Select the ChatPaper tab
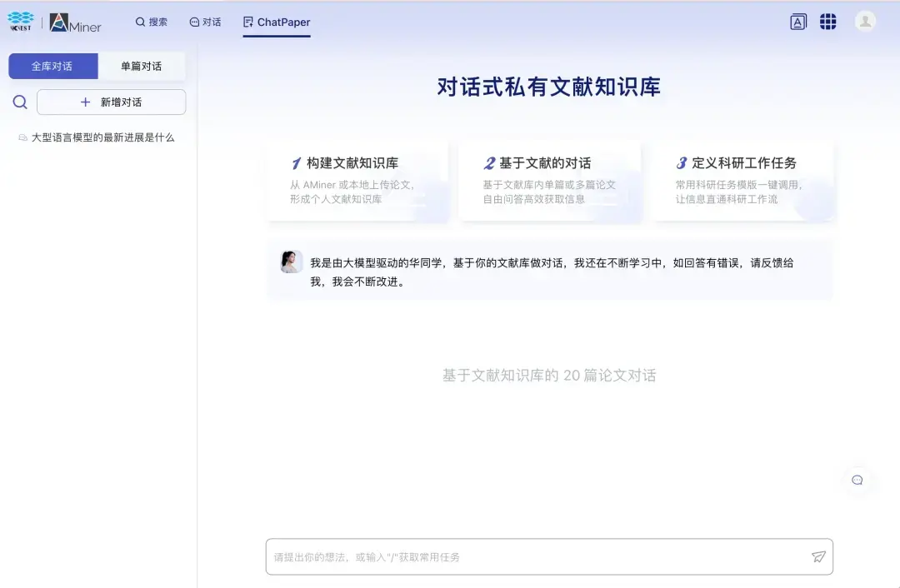The image size is (900, 588). pos(277,22)
